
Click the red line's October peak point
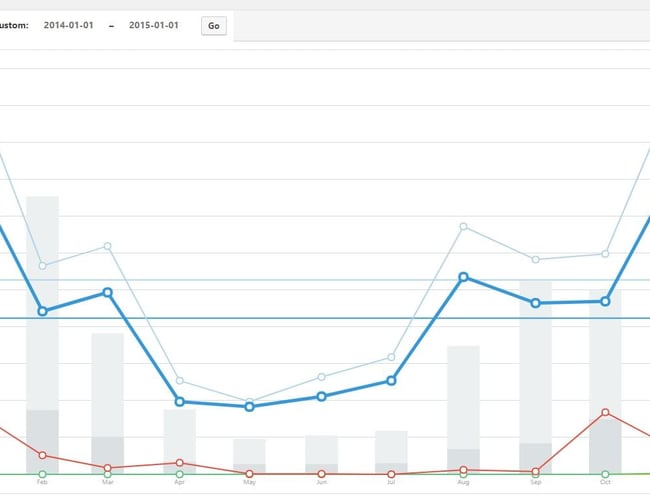tap(605, 412)
